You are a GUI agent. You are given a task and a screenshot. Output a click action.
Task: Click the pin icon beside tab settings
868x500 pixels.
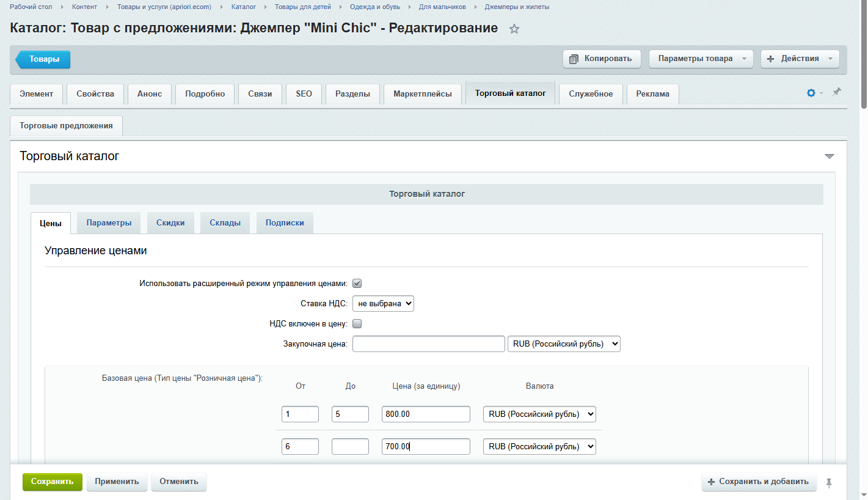[x=836, y=92]
